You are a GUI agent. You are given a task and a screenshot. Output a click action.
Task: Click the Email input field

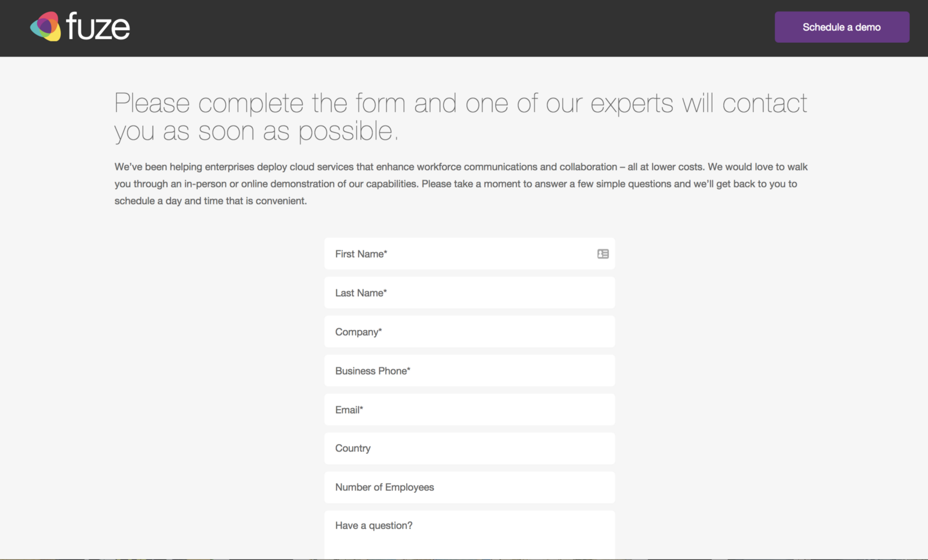469,410
